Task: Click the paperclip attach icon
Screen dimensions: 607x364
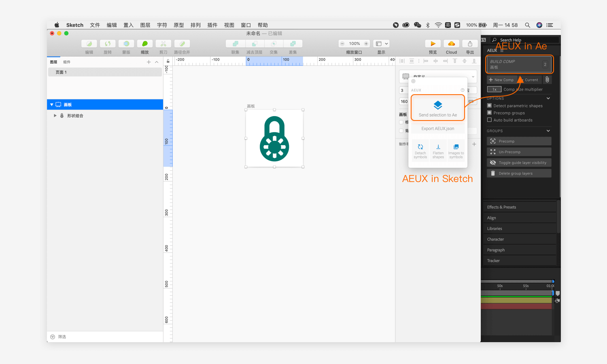Action: [x=547, y=80]
